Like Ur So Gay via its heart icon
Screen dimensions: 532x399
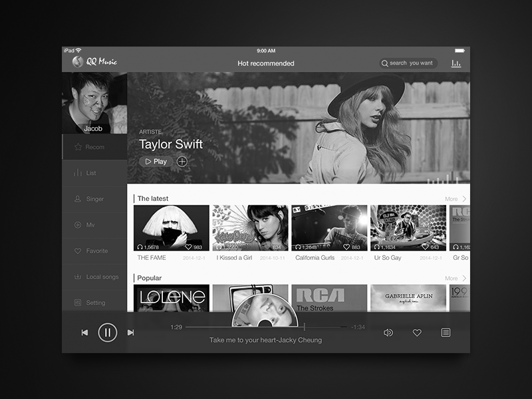(x=426, y=247)
